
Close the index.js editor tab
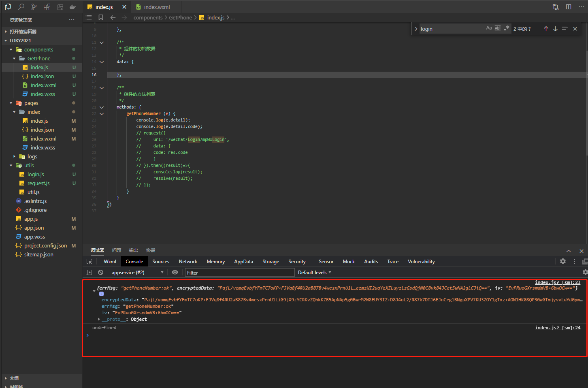(x=124, y=7)
